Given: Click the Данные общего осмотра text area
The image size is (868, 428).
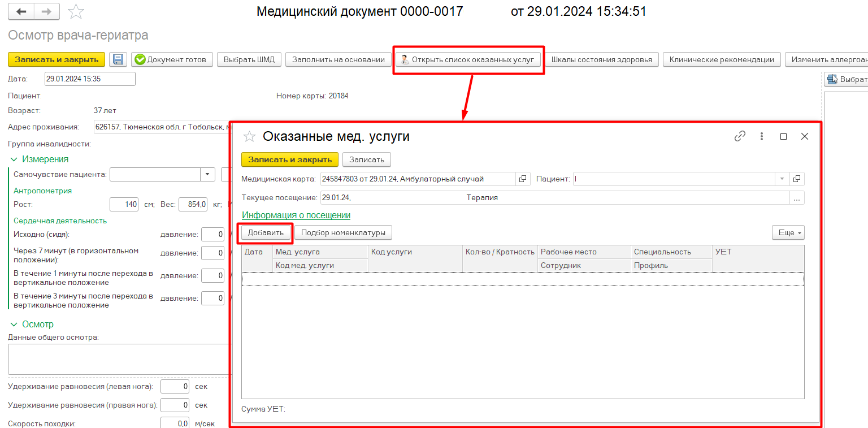Looking at the screenshot, I should point(119,359).
